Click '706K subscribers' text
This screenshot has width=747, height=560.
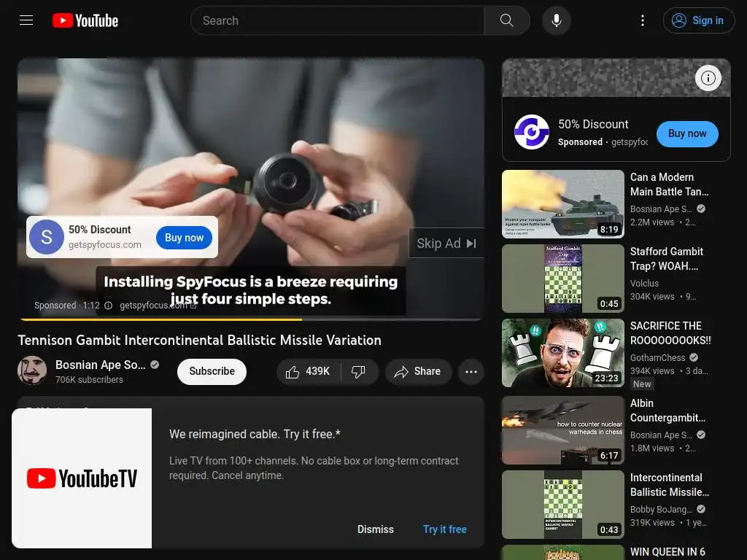[x=89, y=379]
